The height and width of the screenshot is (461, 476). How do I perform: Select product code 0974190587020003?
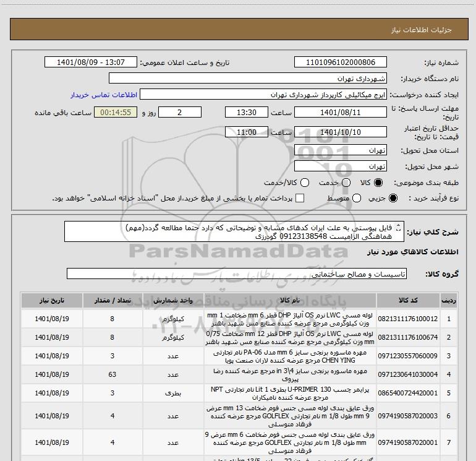pyautogui.click(x=408, y=416)
